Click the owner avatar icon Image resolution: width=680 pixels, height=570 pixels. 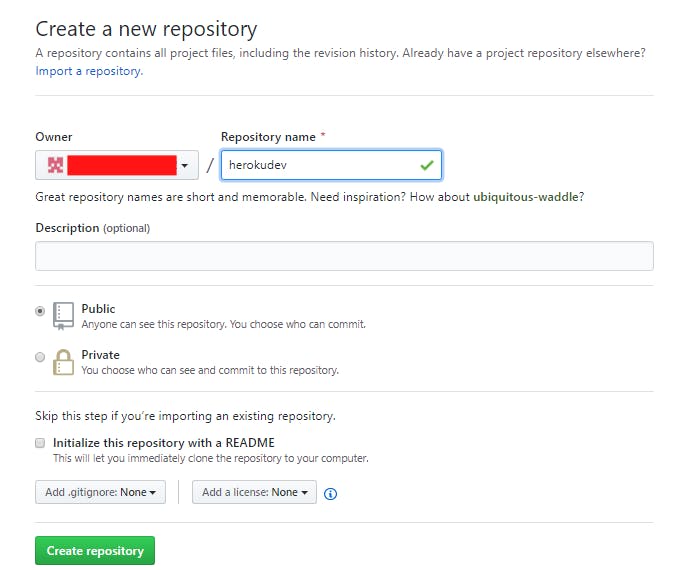click(56, 165)
